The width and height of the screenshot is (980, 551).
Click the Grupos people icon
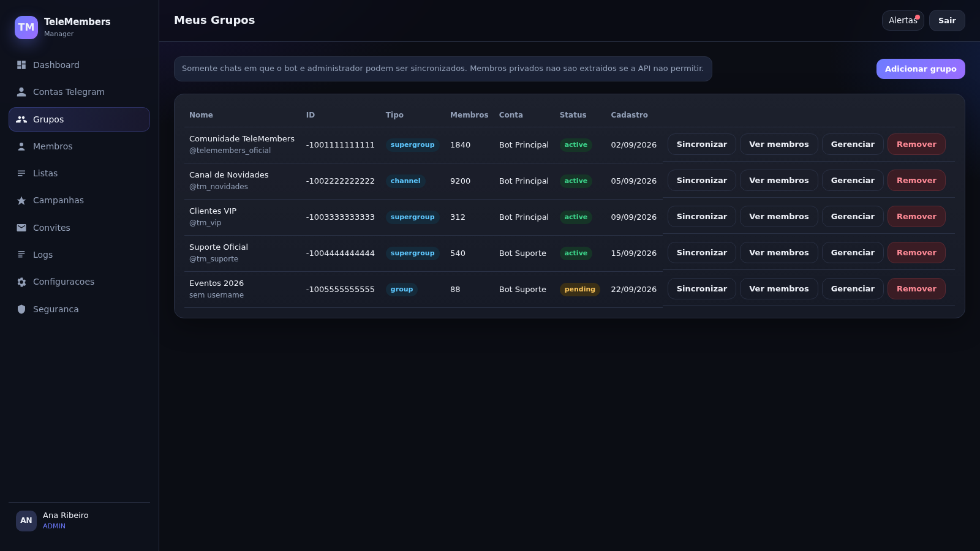point(21,119)
